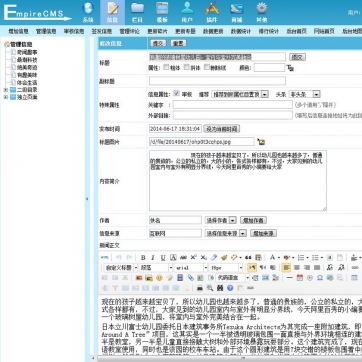Viewport: 362px width, 362px height.
Task: Open the 增加信息 submenu item
Action: click(x=18, y=31)
